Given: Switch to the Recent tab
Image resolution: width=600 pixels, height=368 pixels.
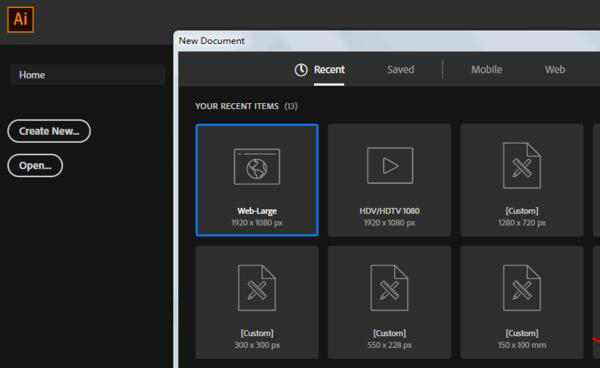Looking at the screenshot, I should (329, 70).
